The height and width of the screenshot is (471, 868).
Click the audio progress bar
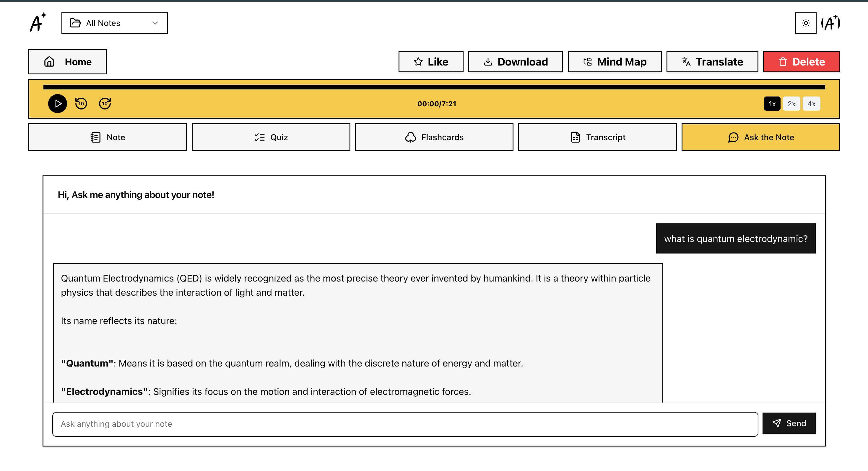(x=434, y=87)
